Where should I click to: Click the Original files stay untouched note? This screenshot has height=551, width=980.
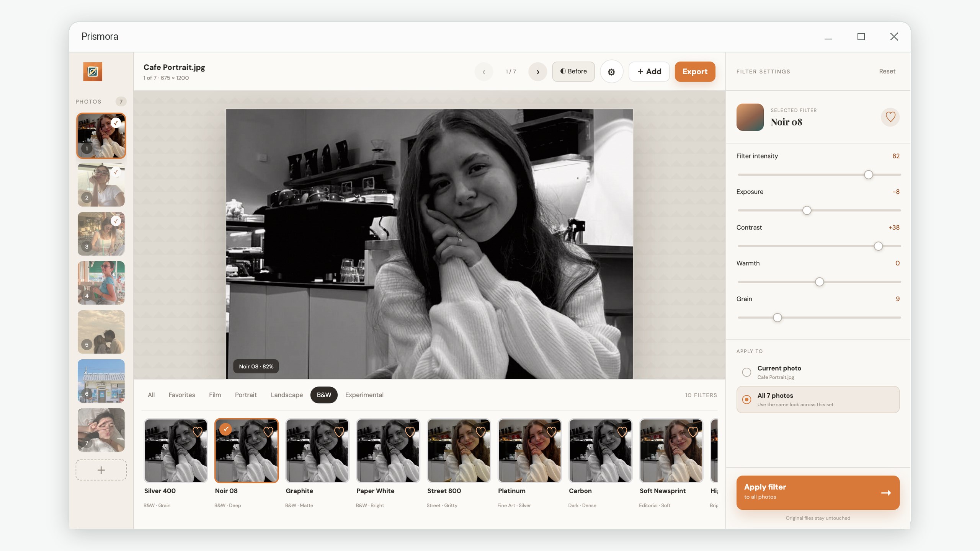click(x=818, y=518)
